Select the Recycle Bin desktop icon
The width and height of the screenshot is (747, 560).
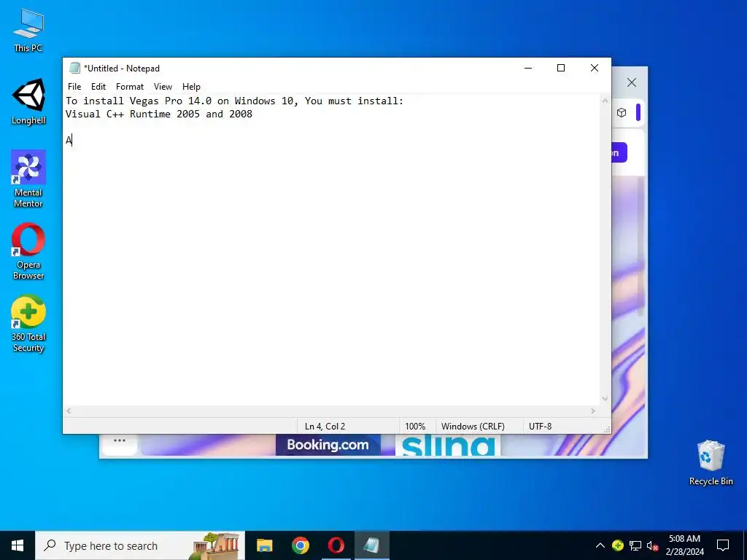(x=711, y=462)
